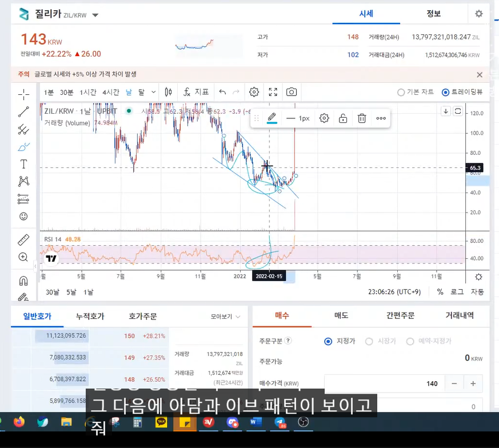Select the 150 ask price row

(x=90, y=336)
